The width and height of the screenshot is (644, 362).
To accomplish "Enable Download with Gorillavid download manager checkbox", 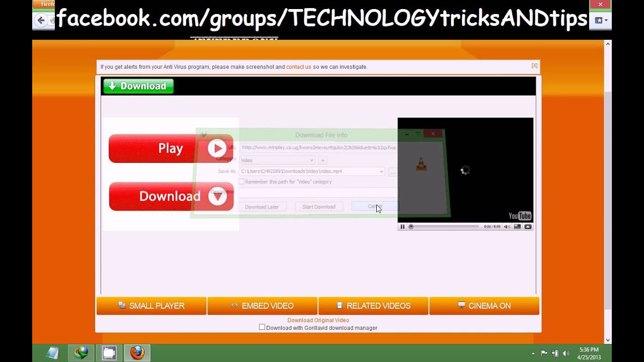I will (262, 327).
